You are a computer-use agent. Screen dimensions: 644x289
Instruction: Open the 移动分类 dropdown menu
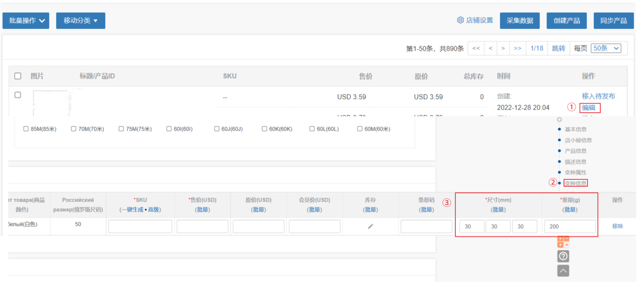click(x=81, y=21)
